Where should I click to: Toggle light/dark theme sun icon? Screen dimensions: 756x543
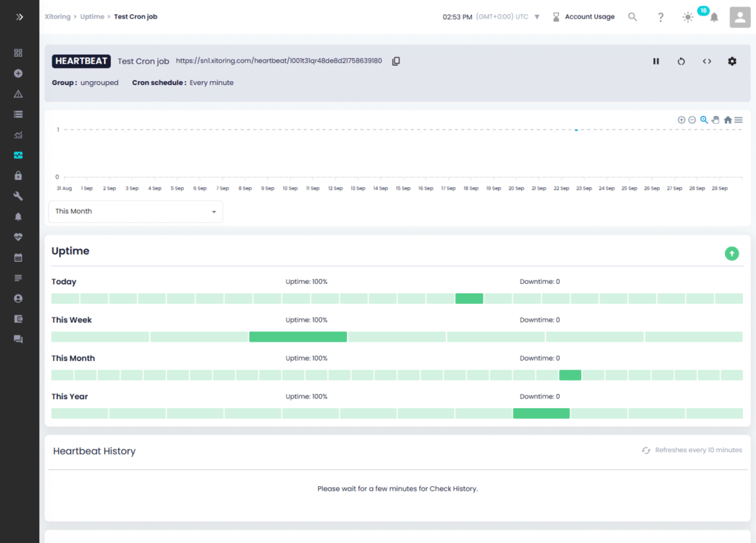pos(688,17)
